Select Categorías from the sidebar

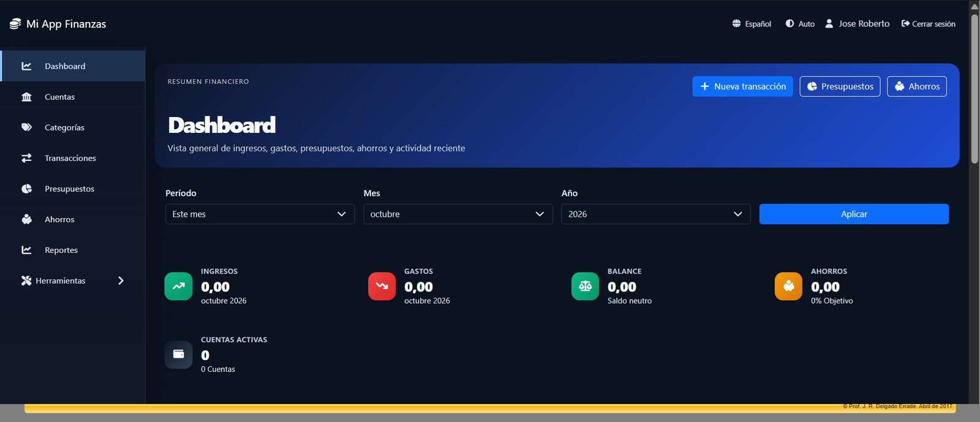pyautogui.click(x=73, y=127)
